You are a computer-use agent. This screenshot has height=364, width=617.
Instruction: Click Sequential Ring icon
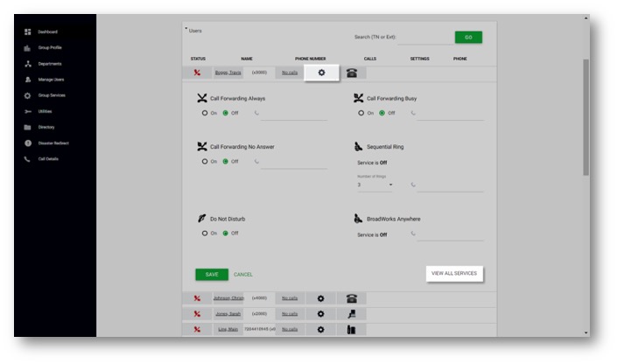[x=358, y=146]
